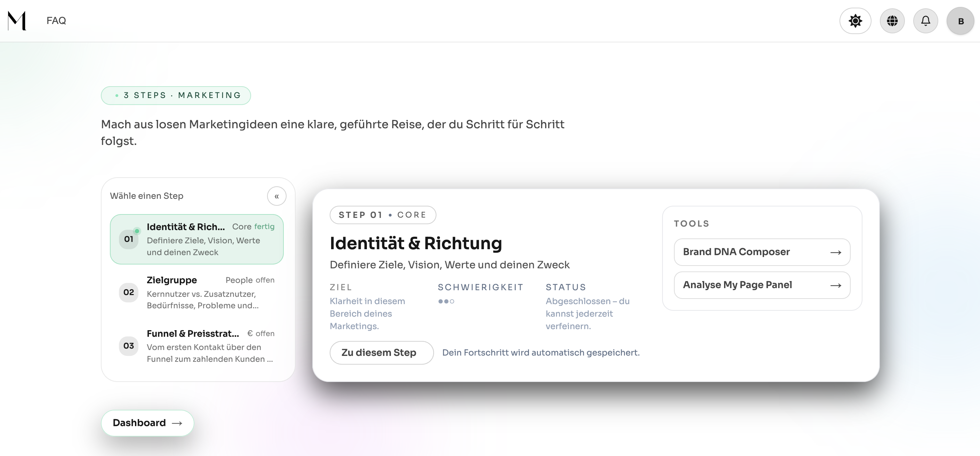Click the 02 number badge
Image resolution: width=980 pixels, height=456 pixels.
[x=129, y=292]
